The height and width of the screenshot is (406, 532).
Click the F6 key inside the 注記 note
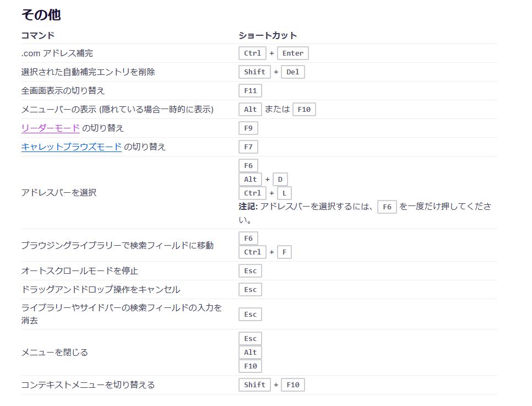387,207
